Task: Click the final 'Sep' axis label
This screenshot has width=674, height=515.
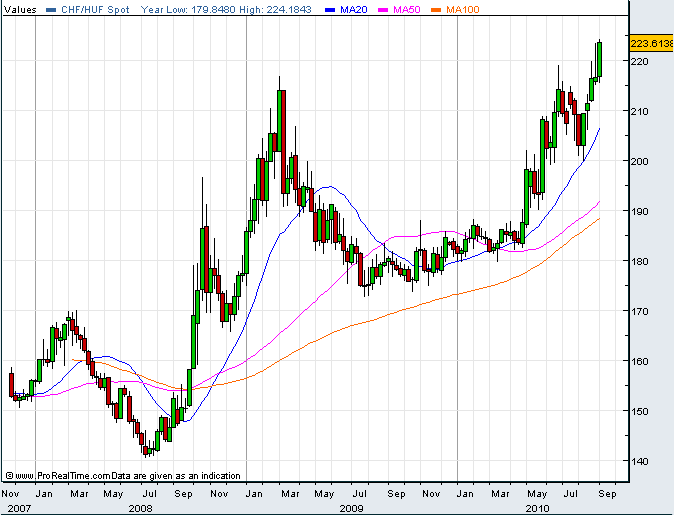Action: click(607, 494)
